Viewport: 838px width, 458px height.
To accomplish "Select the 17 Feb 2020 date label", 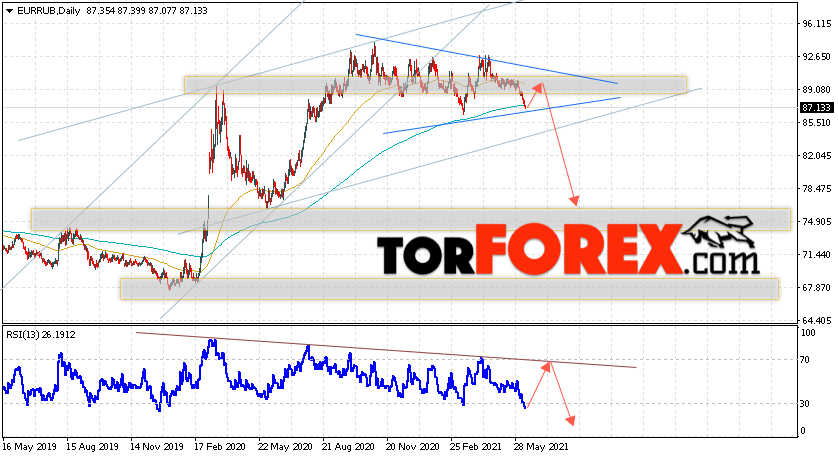I will click(x=221, y=447).
